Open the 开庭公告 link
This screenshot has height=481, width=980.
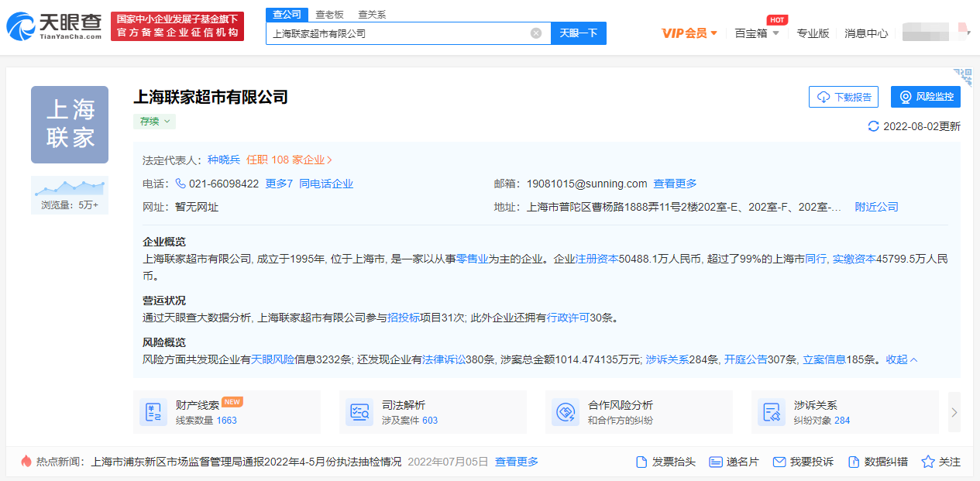(x=745, y=359)
